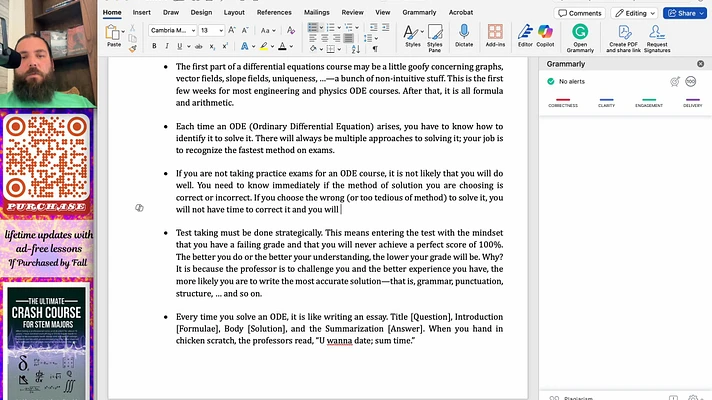The height and width of the screenshot is (400, 712).
Task: Click the Cut scissors icon
Action: pos(133,28)
